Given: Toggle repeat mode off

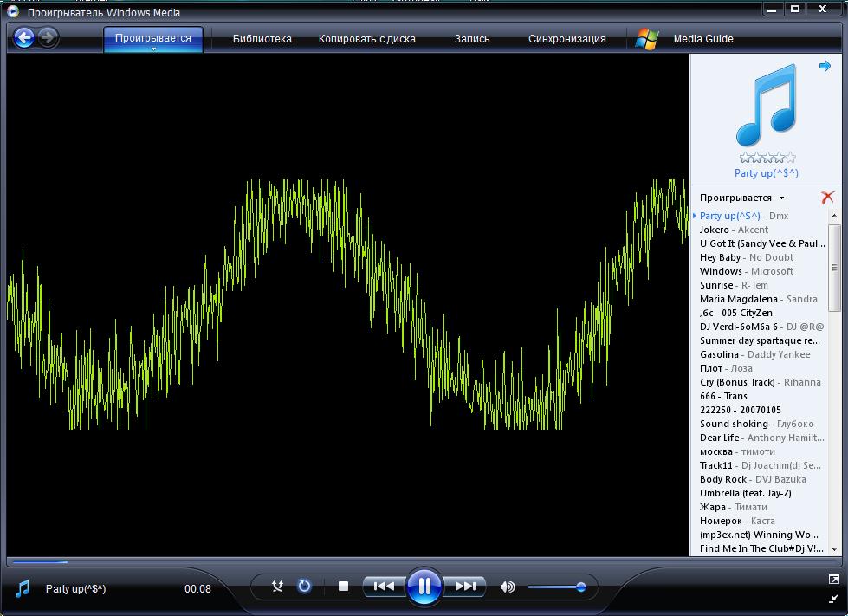Looking at the screenshot, I should coord(304,587).
